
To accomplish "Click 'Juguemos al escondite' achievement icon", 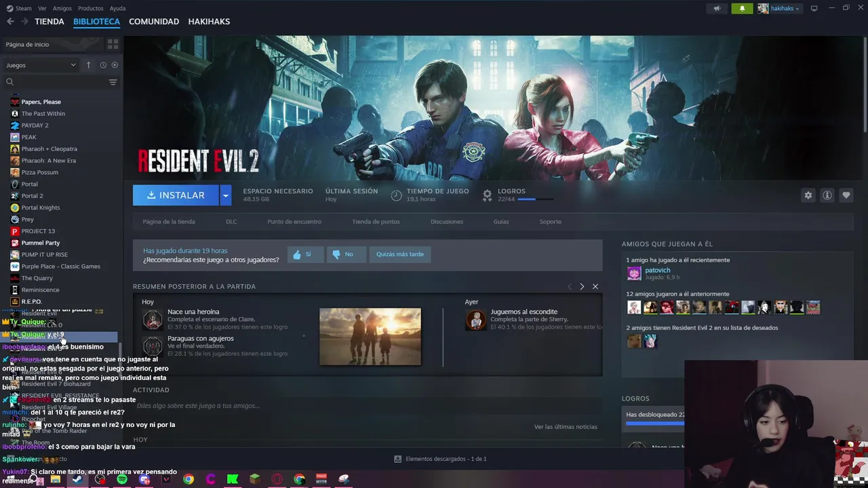I will pyautogui.click(x=476, y=319).
